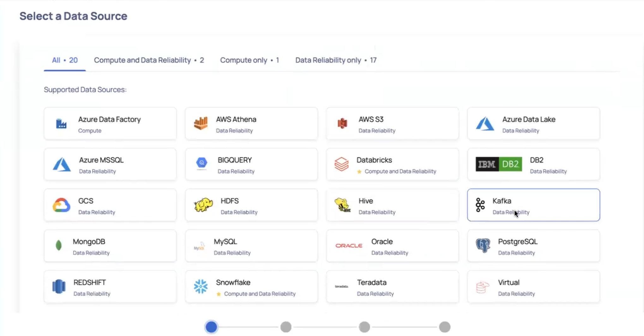Viewport: 644px width, 336px height.
Task: Select the Azure Data Lake name
Action: pyautogui.click(x=529, y=119)
